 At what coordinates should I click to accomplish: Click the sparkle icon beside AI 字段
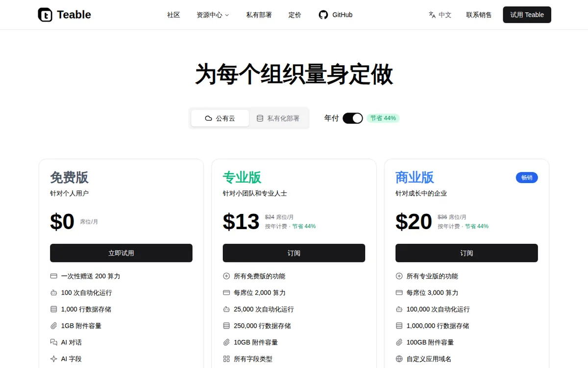[x=54, y=359]
